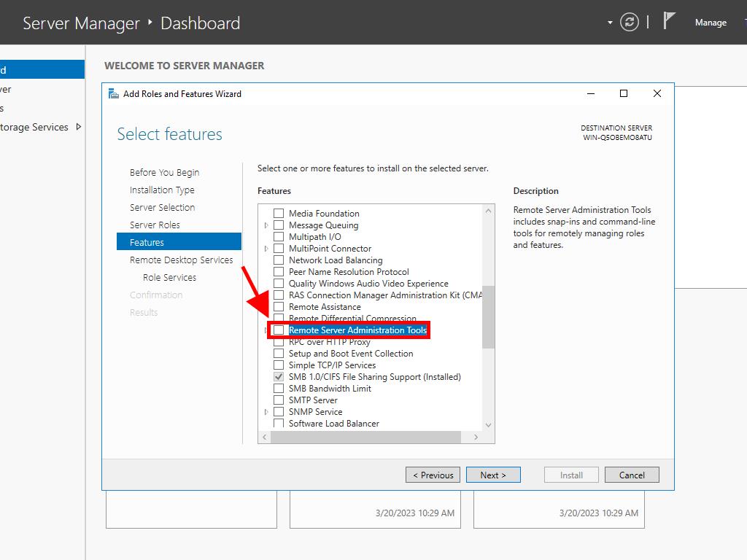
Task: Open the notifications flag icon
Action: [669, 21]
